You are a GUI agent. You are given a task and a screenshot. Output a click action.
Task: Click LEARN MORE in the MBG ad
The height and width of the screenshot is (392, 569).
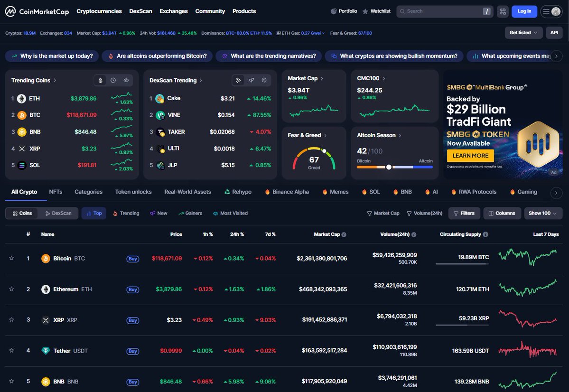point(470,156)
